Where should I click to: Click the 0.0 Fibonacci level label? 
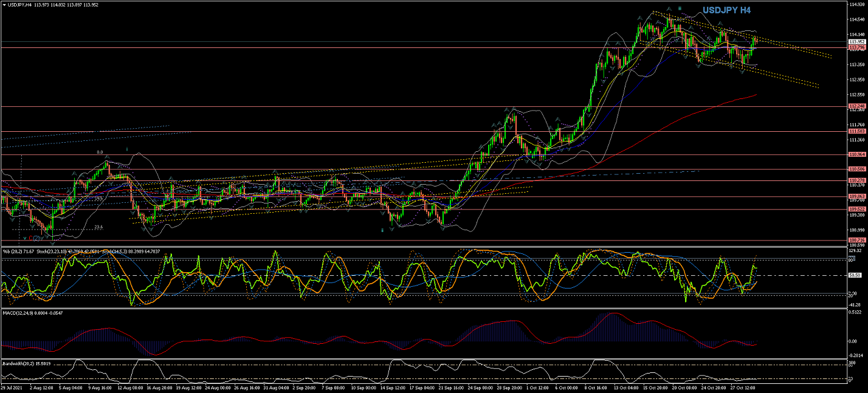click(100, 152)
